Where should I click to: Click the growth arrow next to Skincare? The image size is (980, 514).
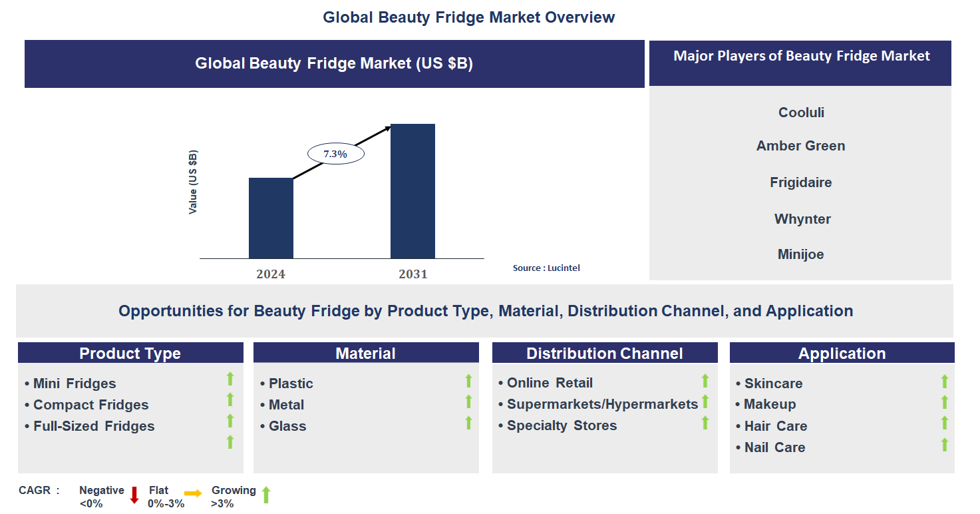(x=944, y=380)
